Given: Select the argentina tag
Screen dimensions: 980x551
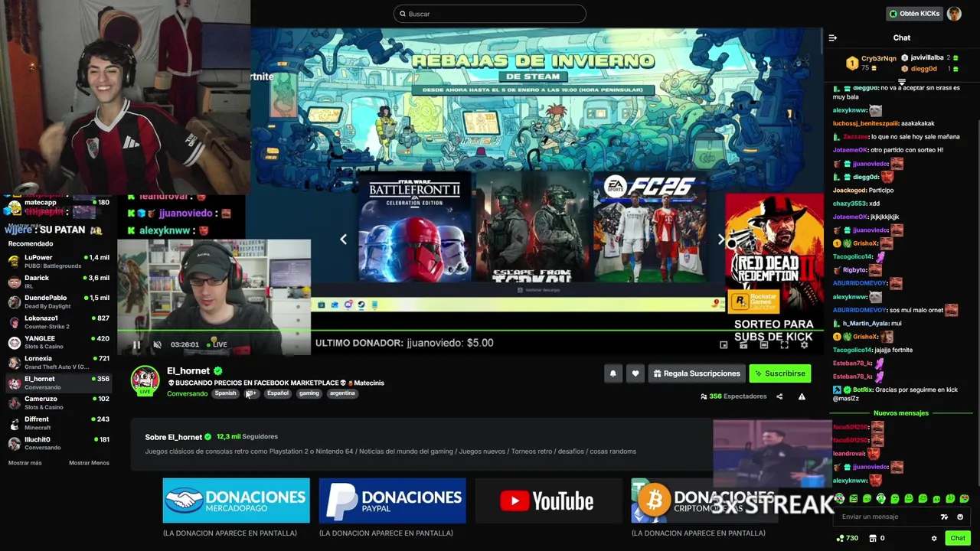Looking at the screenshot, I should click(342, 393).
